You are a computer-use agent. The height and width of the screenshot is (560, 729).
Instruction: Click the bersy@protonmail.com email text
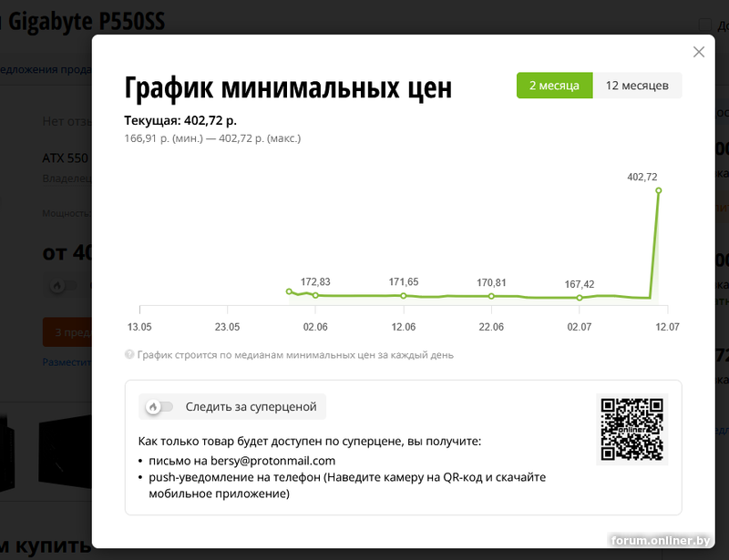click(x=272, y=461)
